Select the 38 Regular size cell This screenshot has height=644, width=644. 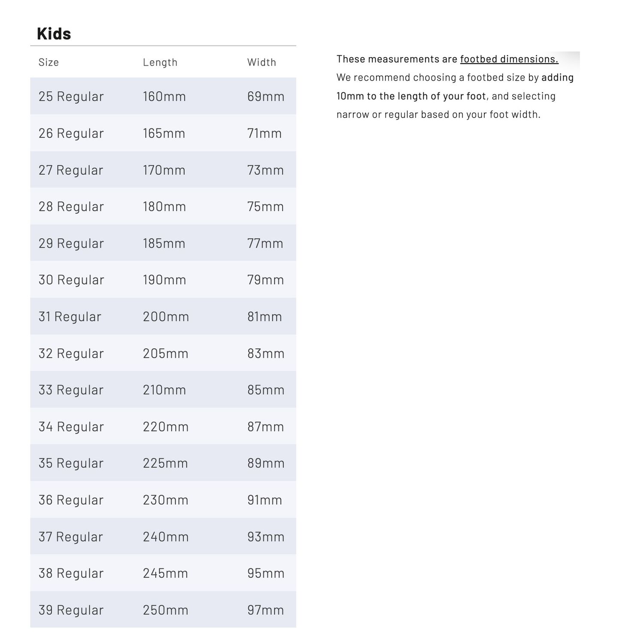(71, 574)
